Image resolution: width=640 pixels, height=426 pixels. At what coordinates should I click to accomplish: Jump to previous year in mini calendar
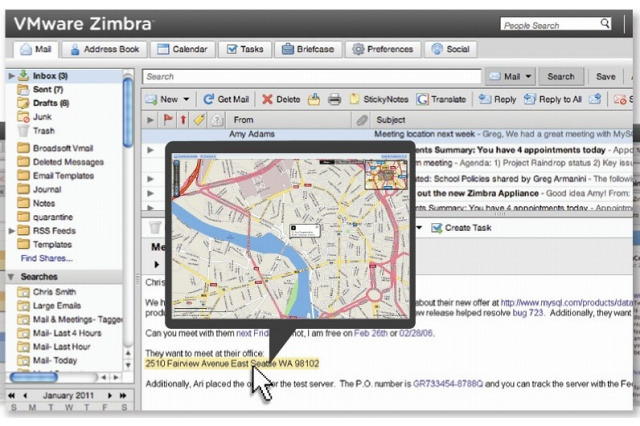click(x=11, y=396)
